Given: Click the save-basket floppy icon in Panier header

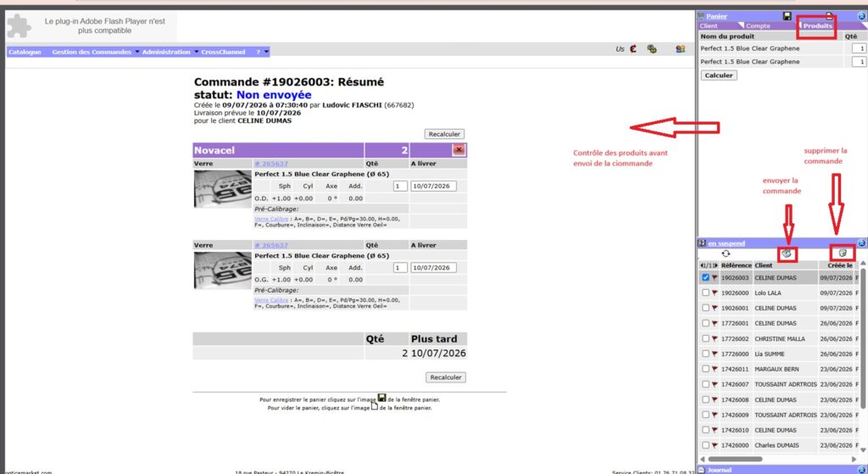Looking at the screenshot, I should click(787, 16).
